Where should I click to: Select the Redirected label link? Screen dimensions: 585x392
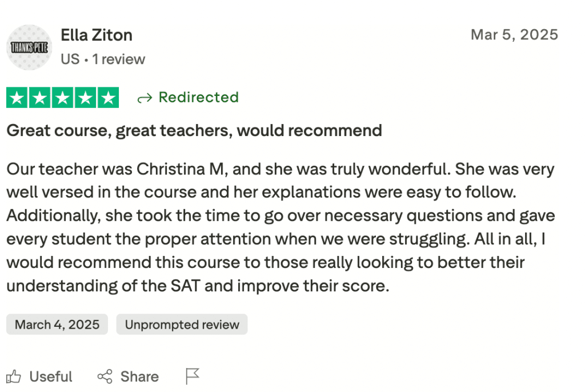198,97
